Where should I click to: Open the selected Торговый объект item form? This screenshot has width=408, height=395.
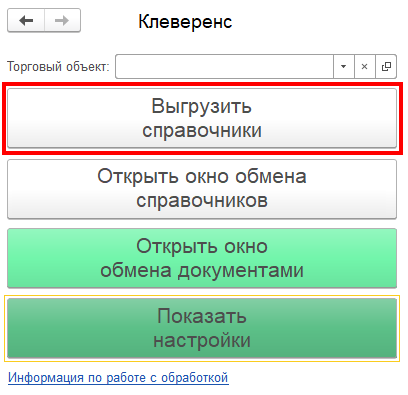[x=386, y=67]
